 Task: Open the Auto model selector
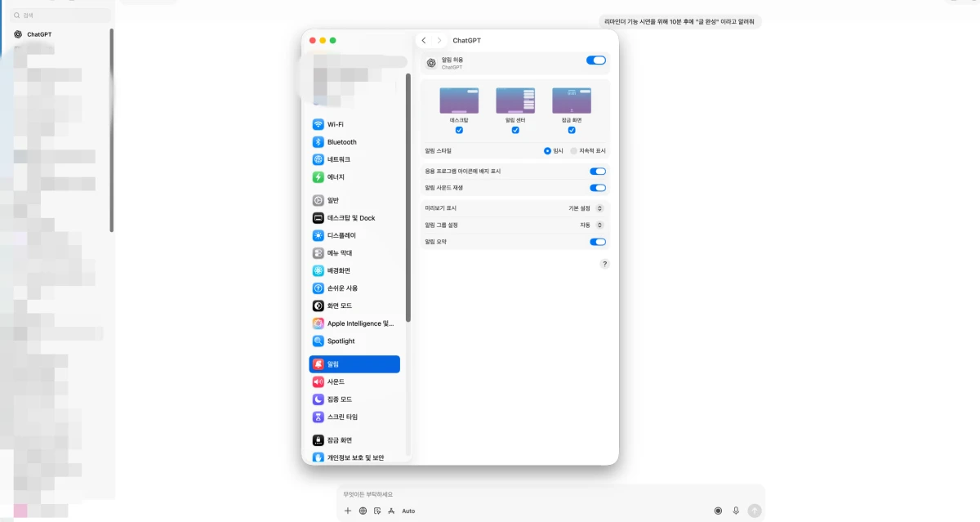(408, 511)
